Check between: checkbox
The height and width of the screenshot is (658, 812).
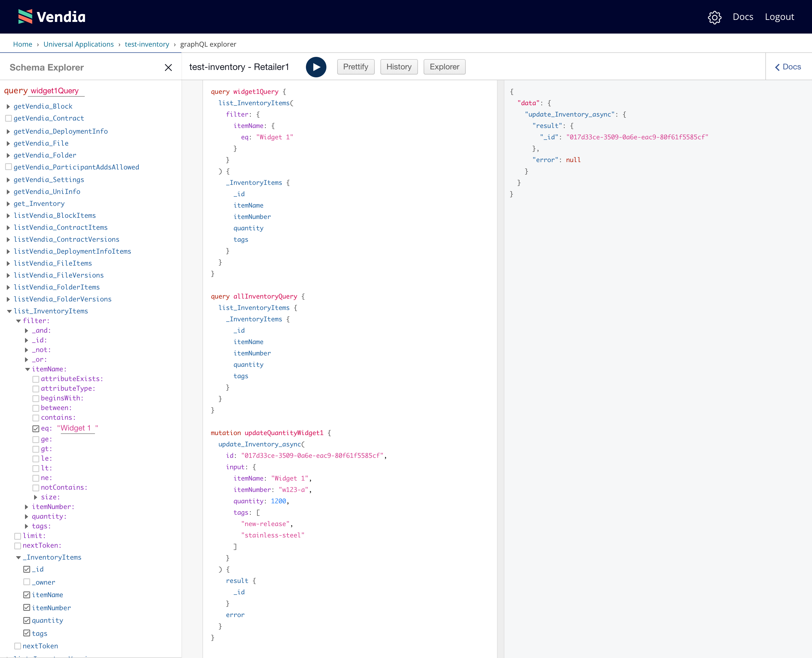[x=36, y=408]
